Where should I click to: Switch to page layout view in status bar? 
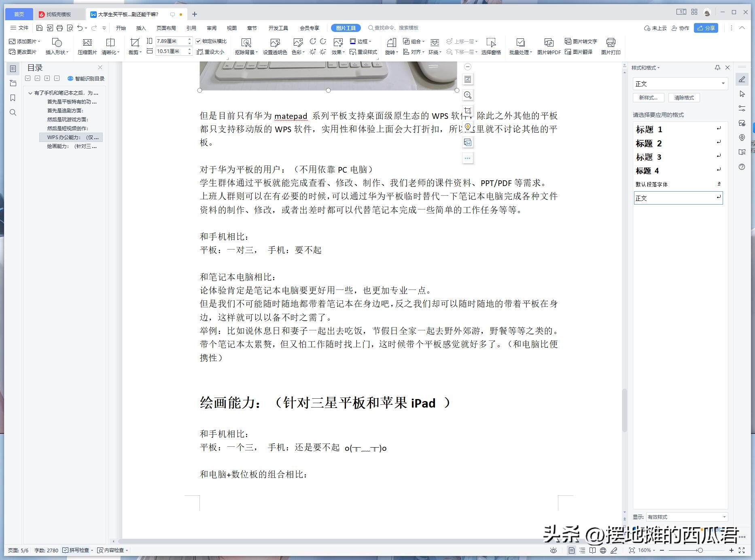[x=571, y=550]
